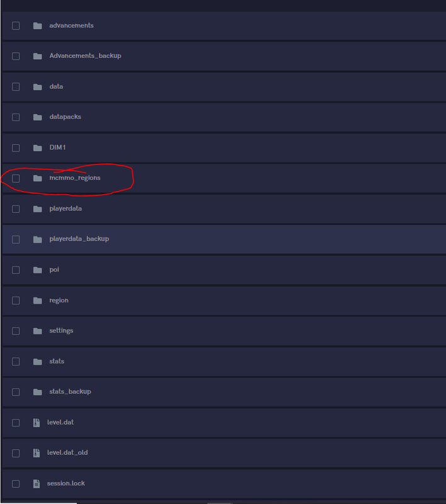The width and height of the screenshot is (446, 504).
Task: Click the datapacks folder icon
Action: point(38,117)
